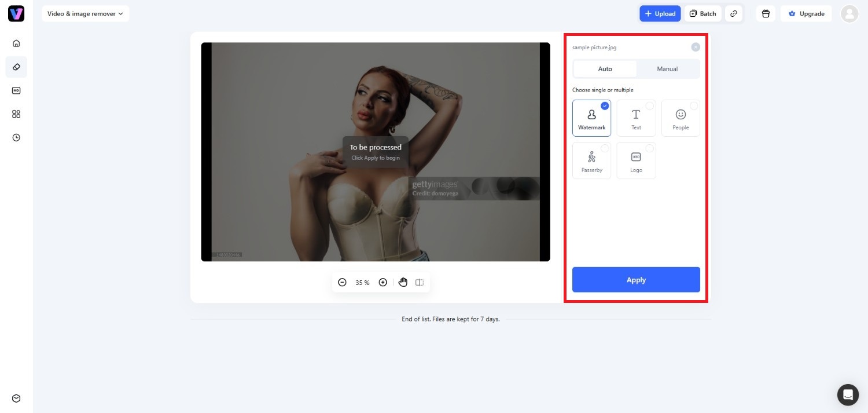
Task: Open the gift box icon
Action: (x=766, y=14)
